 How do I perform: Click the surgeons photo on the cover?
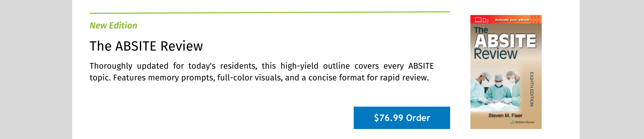click(496, 90)
